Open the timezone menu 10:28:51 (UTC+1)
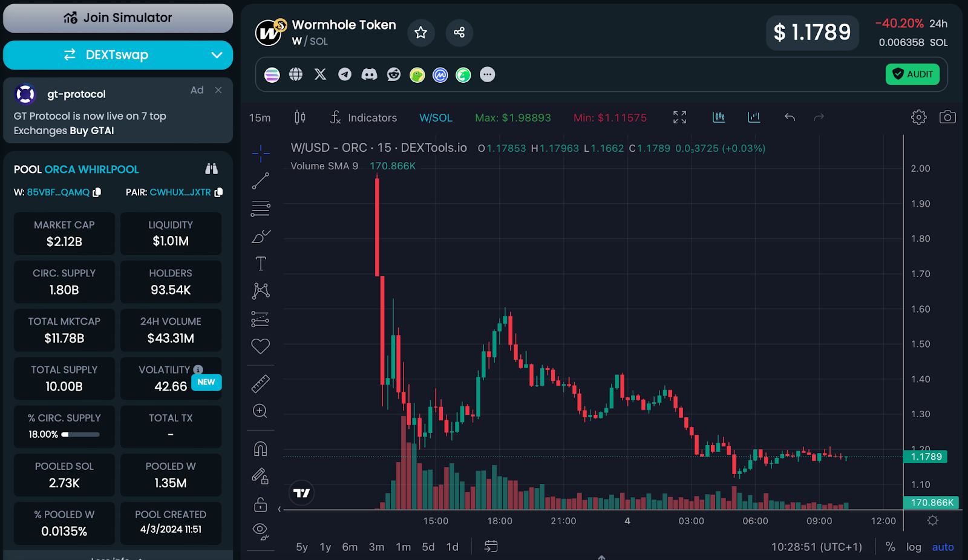Screen dimensions: 968x560 pyautogui.click(x=816, y=547)
